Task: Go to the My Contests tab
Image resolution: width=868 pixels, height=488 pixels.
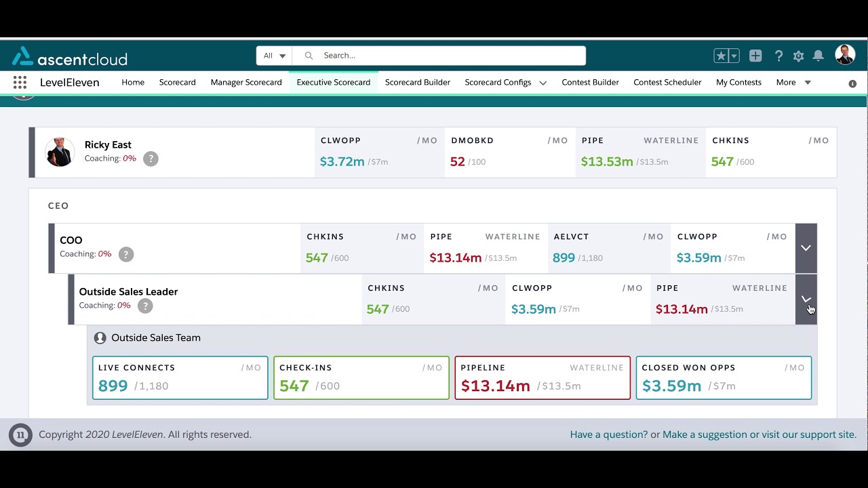Action: (x=739, y=82)
